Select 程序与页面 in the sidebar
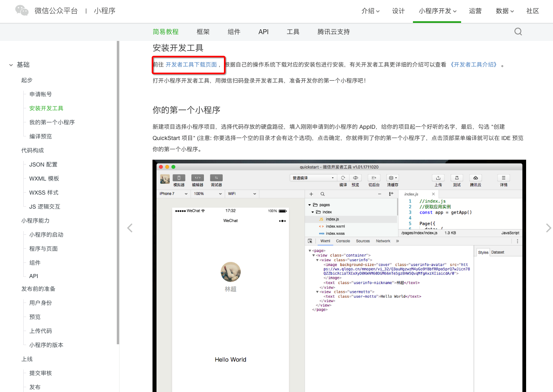The image size is (553, 392). (43, 249)
